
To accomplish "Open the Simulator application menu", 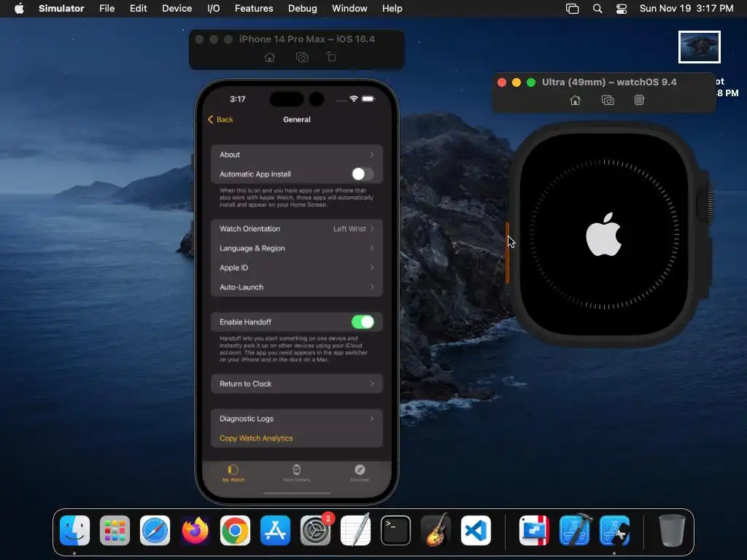I will (61, 9).
